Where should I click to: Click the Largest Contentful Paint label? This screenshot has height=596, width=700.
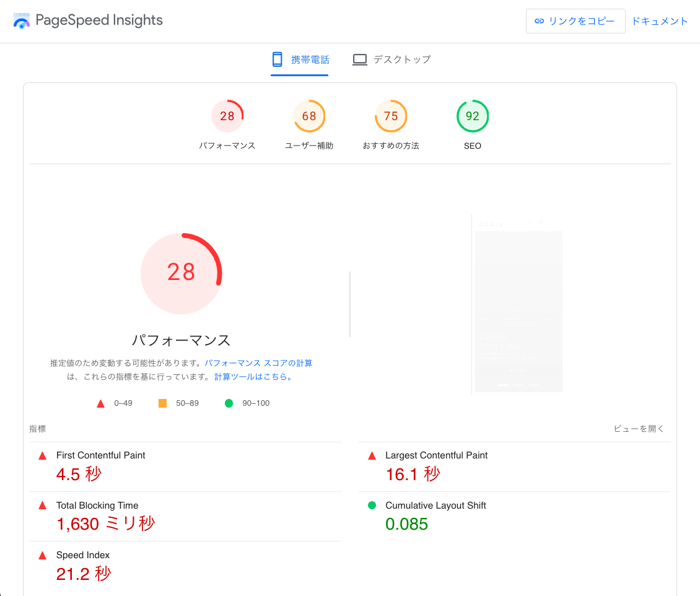click(x=436, y=455)
